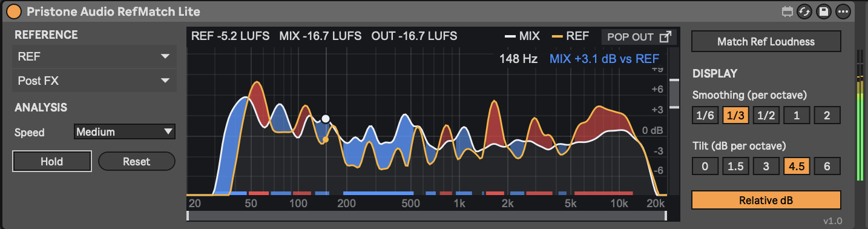Click the hot-swap preset arrows icon

(804, 12)
